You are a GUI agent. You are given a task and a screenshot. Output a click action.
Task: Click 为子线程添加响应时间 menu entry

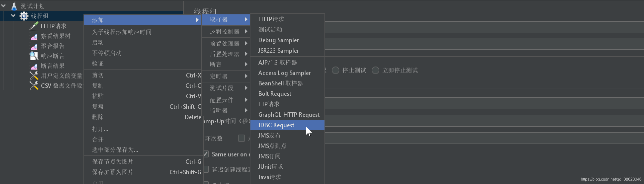point(143,32)
